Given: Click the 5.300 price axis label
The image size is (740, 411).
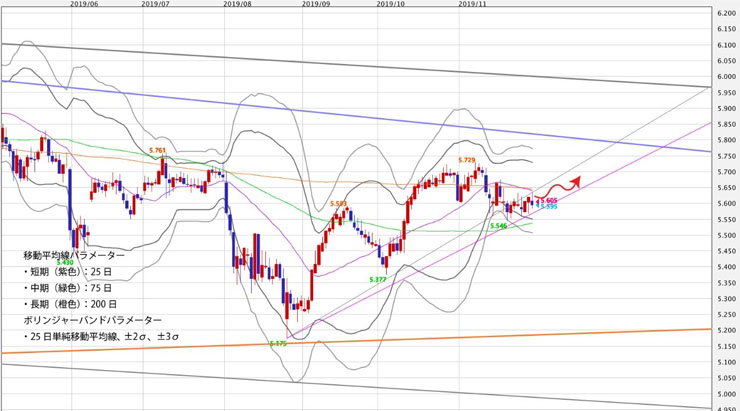Looking at the screenshot, I should [726, 299].
